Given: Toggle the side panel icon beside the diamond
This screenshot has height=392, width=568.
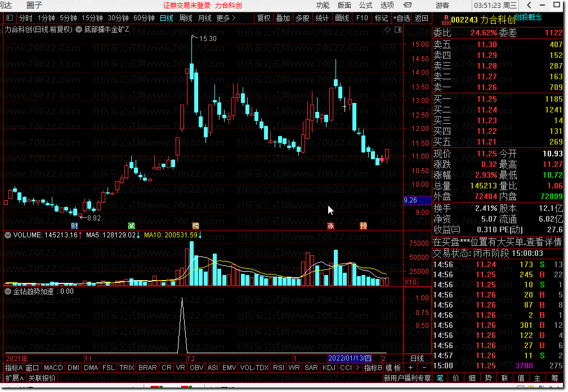Looking at the screenshot, I should [398, 30].
